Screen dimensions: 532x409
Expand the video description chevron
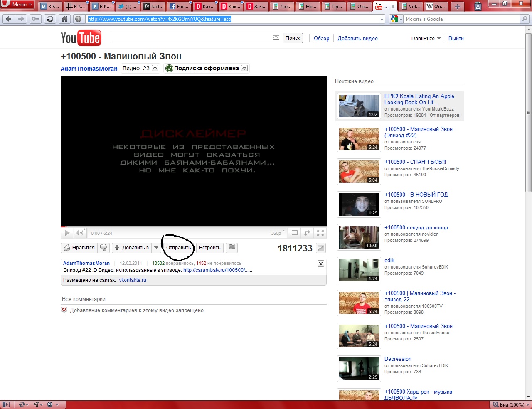tap(320, 264)
